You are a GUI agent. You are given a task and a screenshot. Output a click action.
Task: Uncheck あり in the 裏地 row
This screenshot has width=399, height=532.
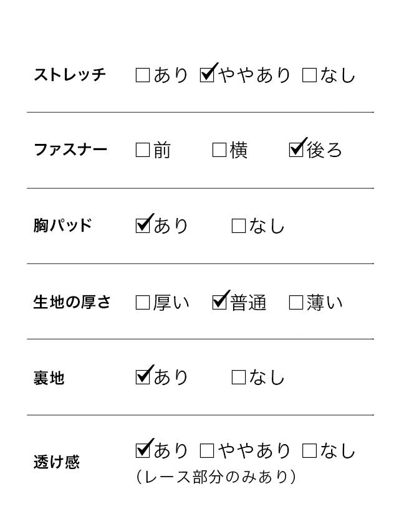pos(143,377)
